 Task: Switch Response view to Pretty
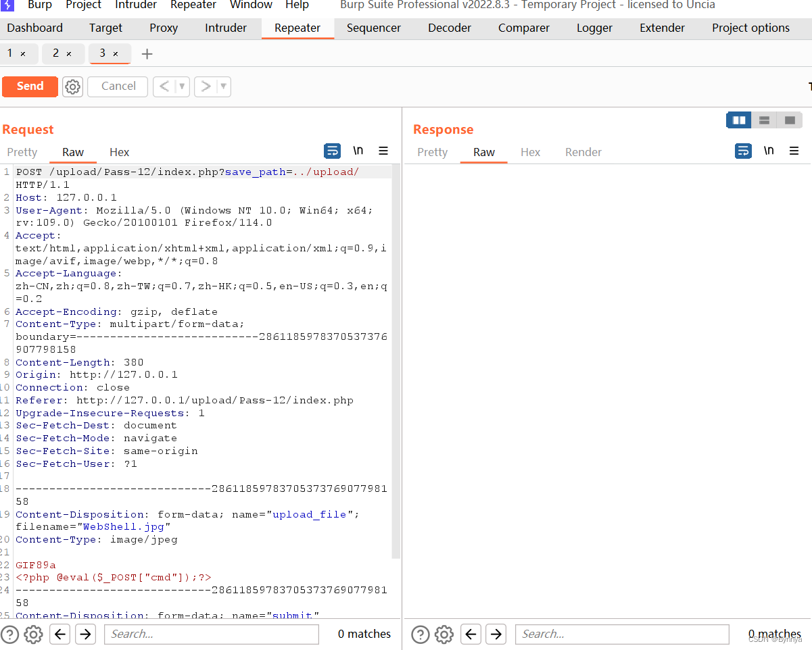[433, 152]
